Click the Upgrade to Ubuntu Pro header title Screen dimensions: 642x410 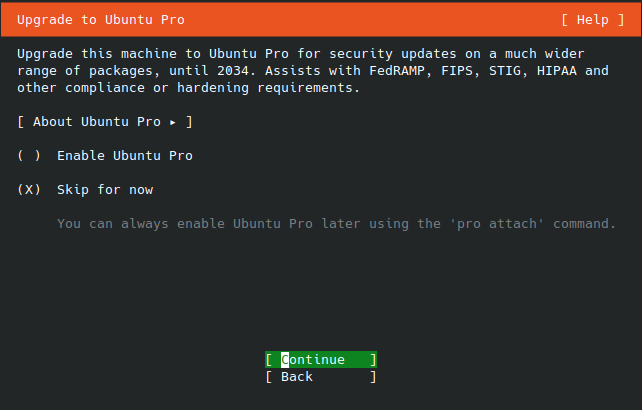tap(101, 20)
